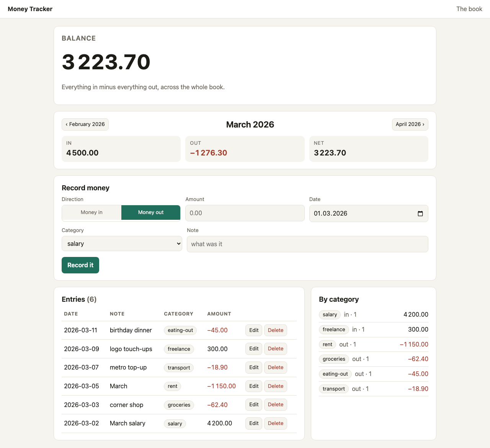Select the Money in direction
Viewport: 490px width, 448px height.
pos(91,213)
